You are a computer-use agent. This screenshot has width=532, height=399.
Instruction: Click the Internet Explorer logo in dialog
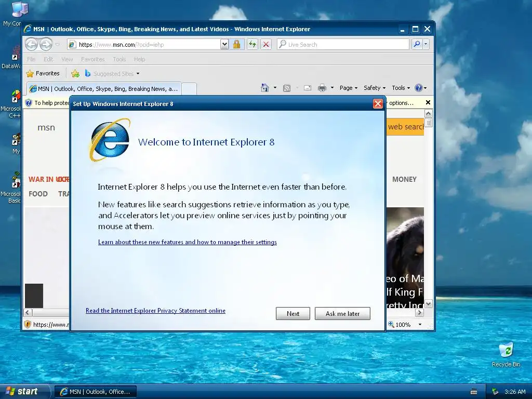(x=110, y=140)
